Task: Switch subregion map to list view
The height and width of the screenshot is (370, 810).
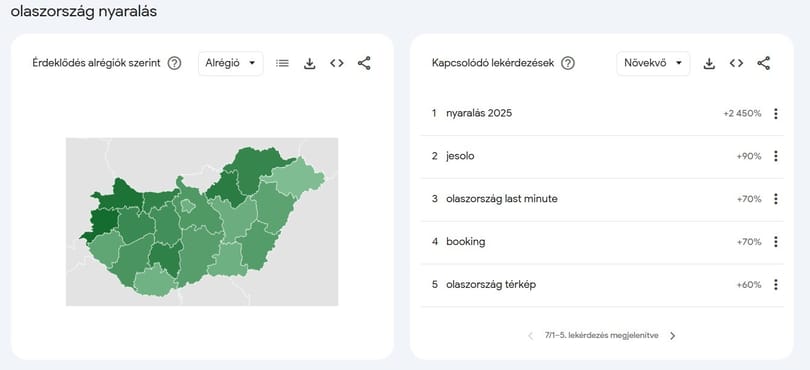Action: point(282,63)
